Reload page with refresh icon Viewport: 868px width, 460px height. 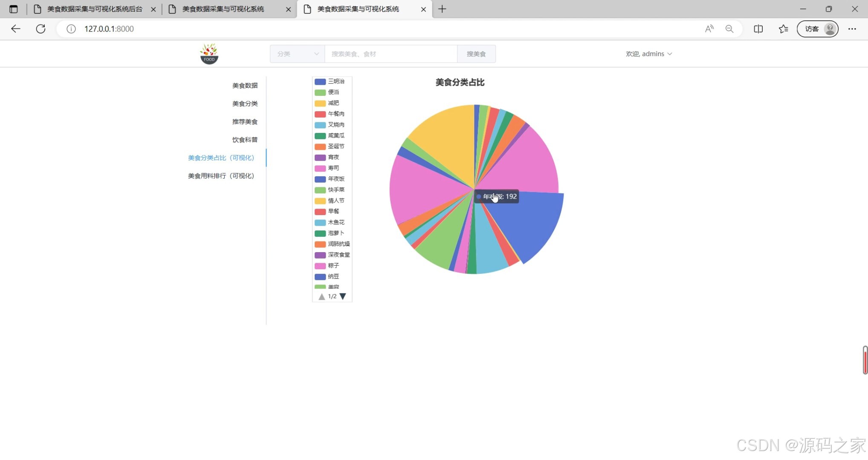(x=41, y=29)
